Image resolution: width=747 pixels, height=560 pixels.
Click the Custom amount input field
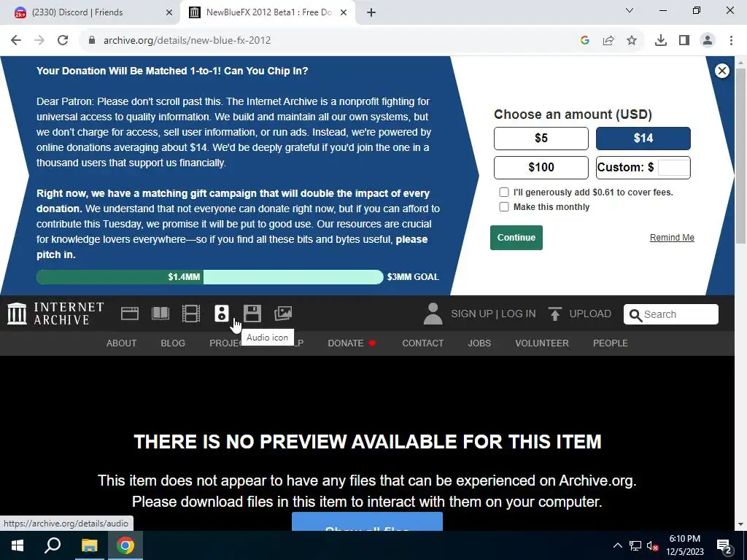[673, 167]
